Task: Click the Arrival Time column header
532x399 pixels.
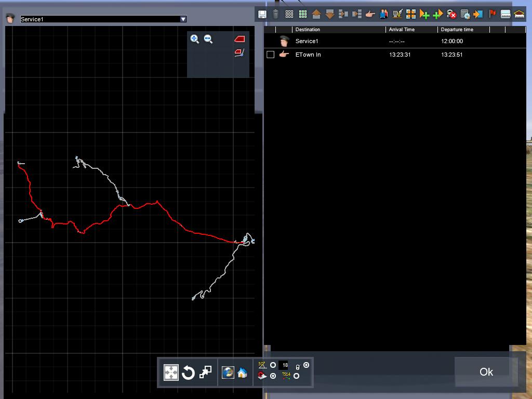Action: (411, 30)
